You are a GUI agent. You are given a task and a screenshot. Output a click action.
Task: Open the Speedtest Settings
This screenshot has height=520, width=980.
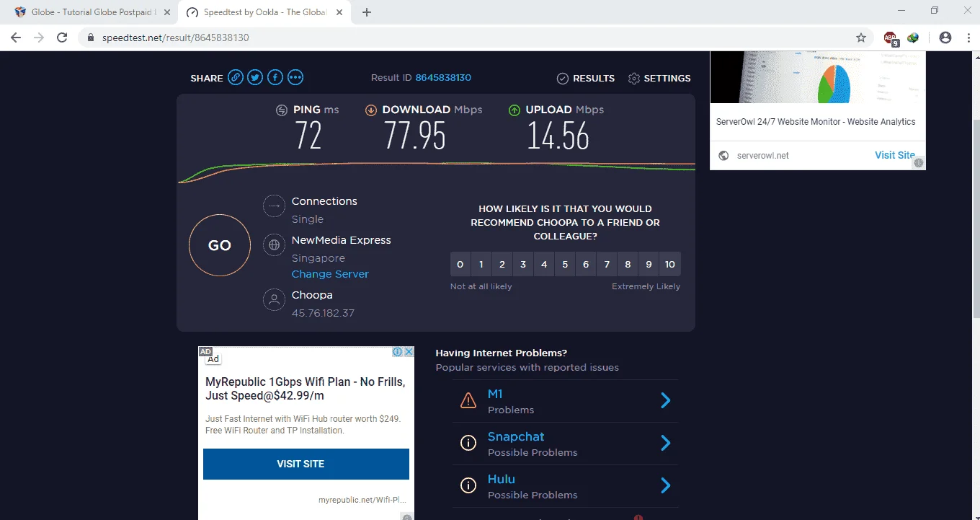659,78
